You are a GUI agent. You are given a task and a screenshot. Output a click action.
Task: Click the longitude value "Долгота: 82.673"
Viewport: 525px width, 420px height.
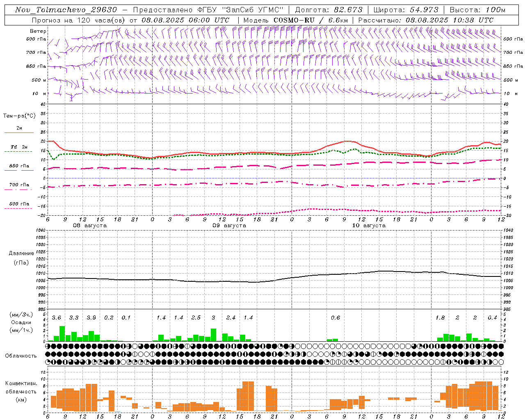pos(329,10)
